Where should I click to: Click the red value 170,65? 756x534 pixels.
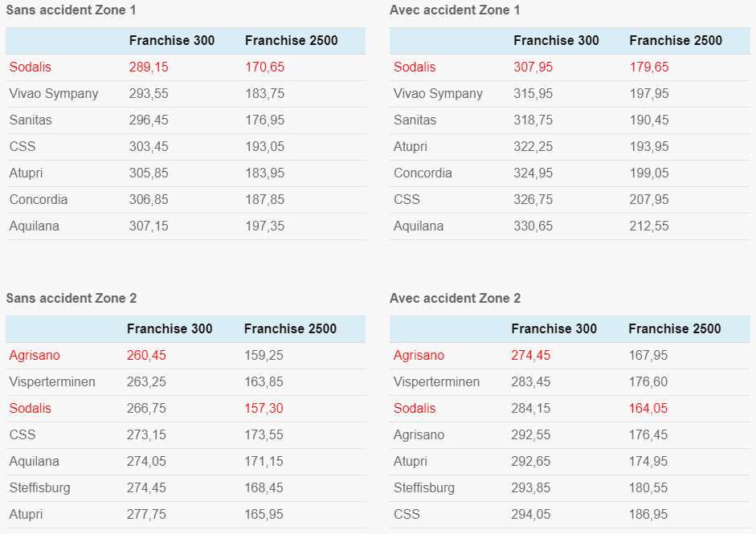264,67
